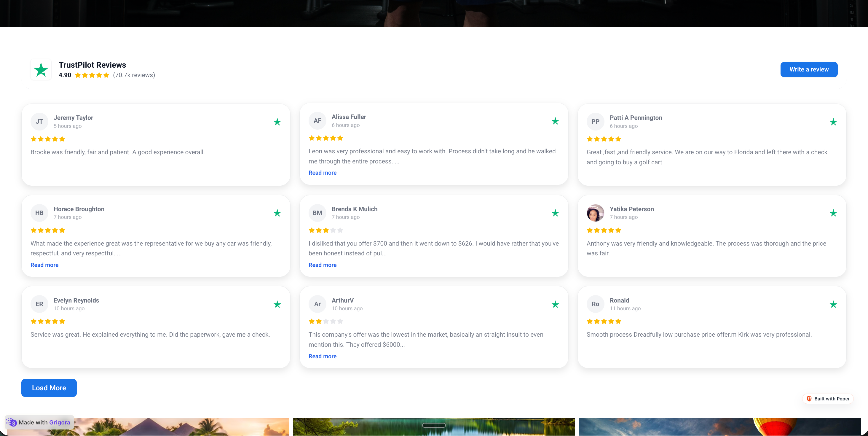The height and width of the screenshot is (436, 868).
Task: Click the Built with Poper badge
Action: pyautogui.click(x=828, y=399)
